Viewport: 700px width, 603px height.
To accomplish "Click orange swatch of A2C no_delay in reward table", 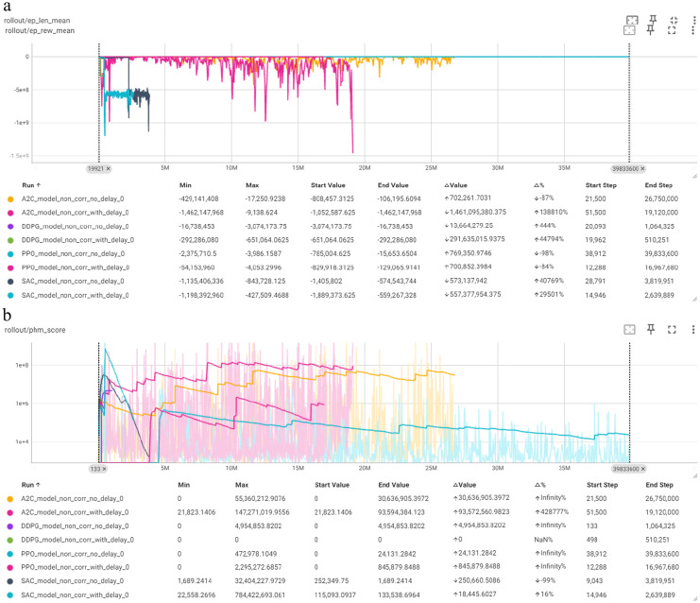I will point(10,198).
